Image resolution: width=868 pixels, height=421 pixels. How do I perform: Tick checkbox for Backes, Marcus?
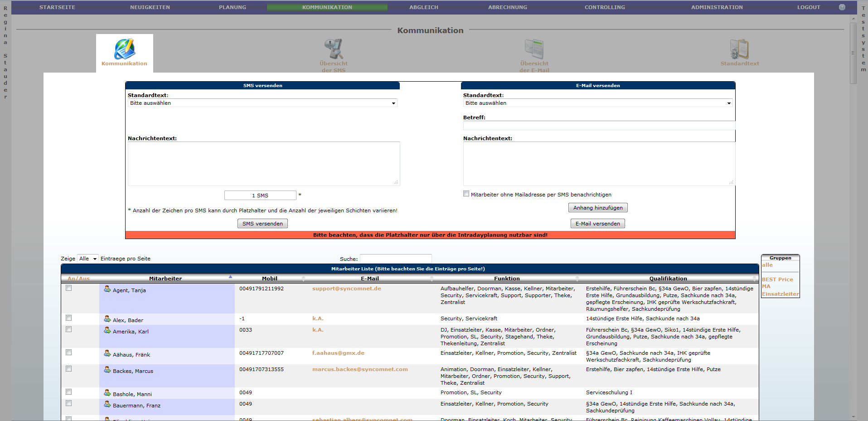click(x=69, y=369)
